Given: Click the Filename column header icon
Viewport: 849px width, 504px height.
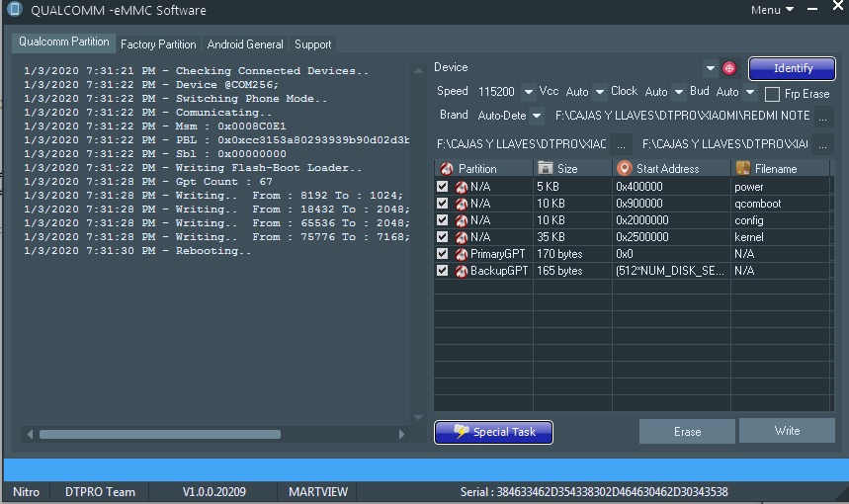Looking at the screenshot, I should click(742, 169).
